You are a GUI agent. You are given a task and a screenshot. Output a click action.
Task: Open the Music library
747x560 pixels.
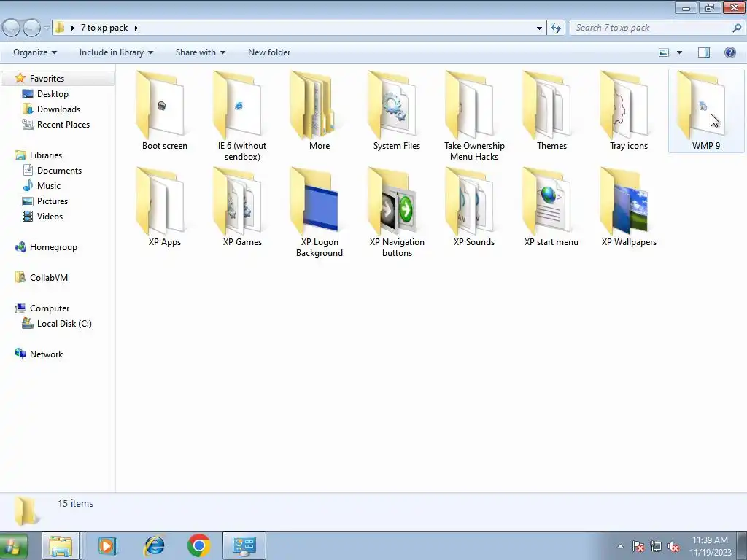tap(49, 186)
